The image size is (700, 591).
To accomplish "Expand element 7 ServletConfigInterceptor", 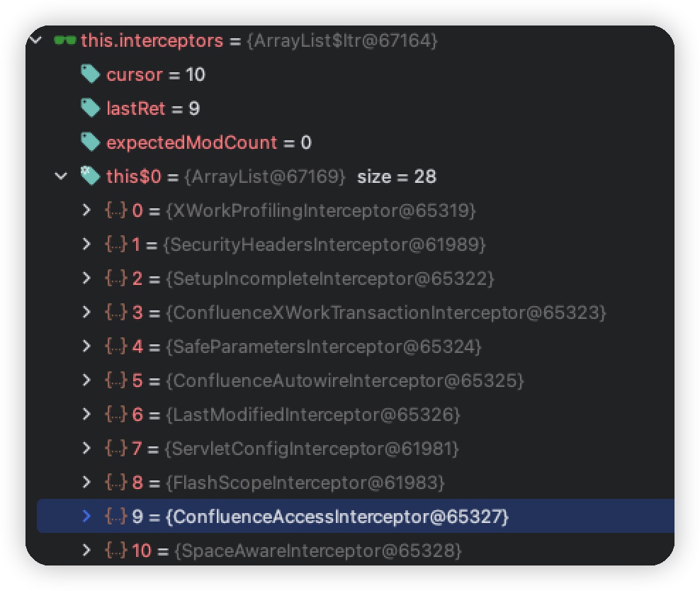I will click(86, 448).
